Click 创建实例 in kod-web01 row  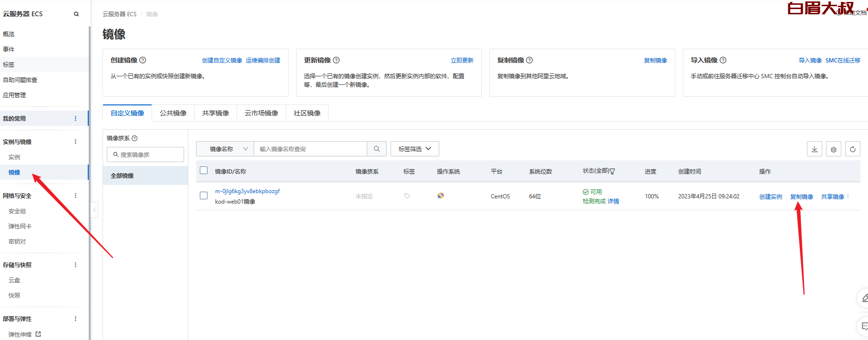[x=771, y=196]
